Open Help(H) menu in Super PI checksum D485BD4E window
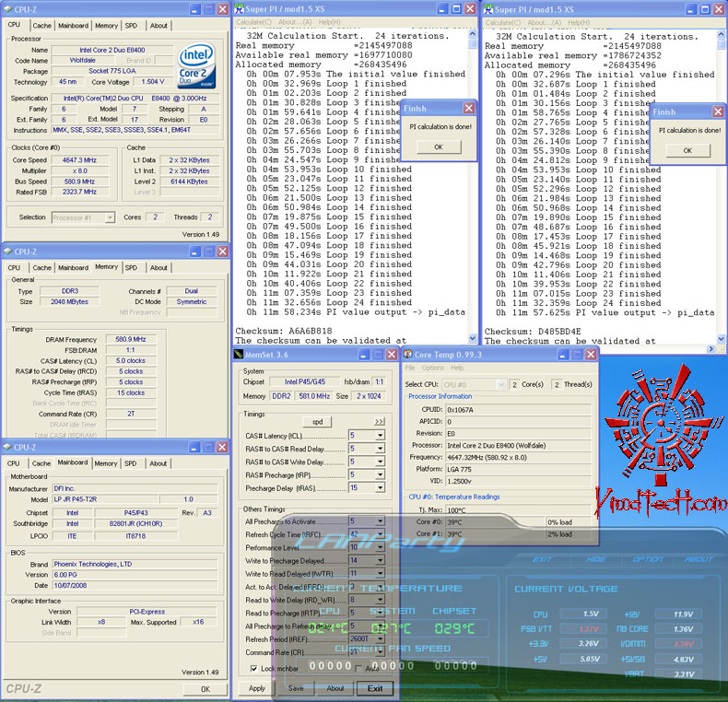Image resolution: width=728 pixels, height=702 pixels. [x=579, y=22]
